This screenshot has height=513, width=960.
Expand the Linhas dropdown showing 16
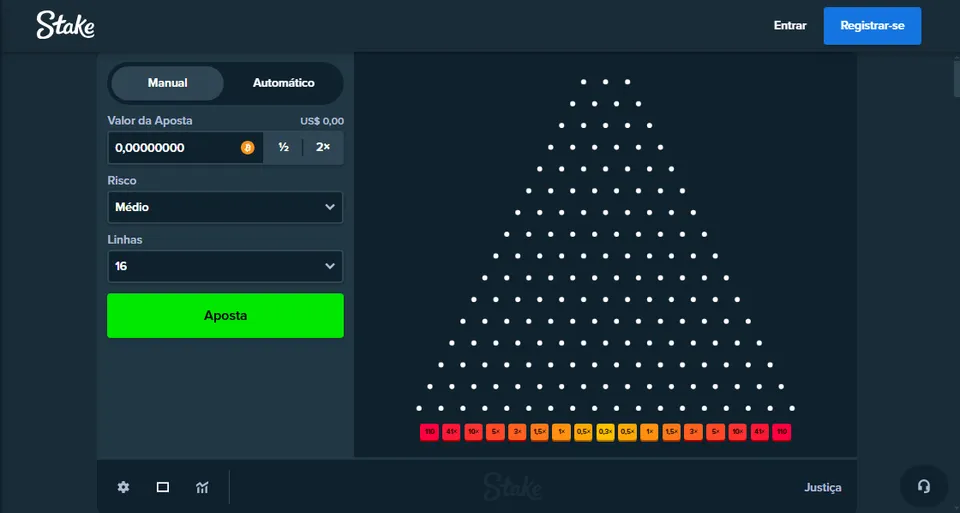[x=225, y=266]
